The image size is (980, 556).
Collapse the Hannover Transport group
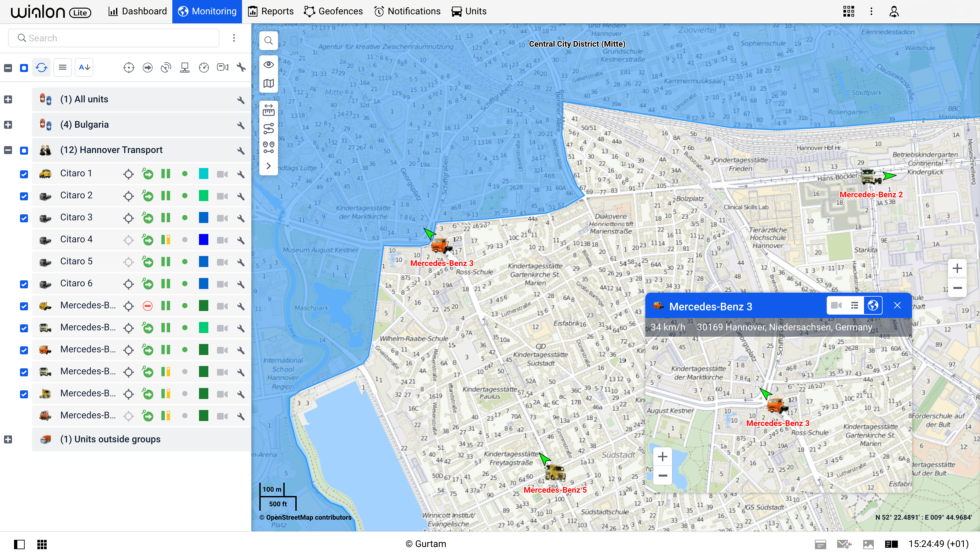(x=8, y=150)
